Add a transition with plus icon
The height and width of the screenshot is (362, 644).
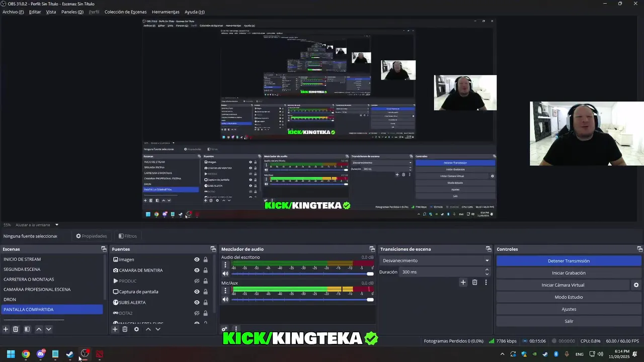[x=463, y=282]
